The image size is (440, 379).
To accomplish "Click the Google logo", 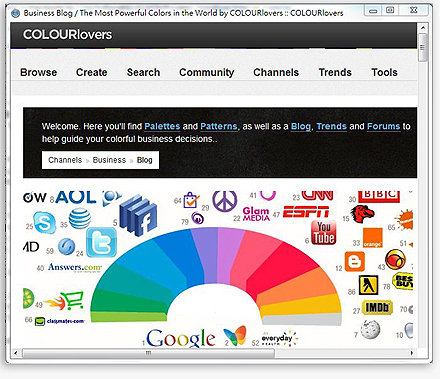I will (181, 338).
